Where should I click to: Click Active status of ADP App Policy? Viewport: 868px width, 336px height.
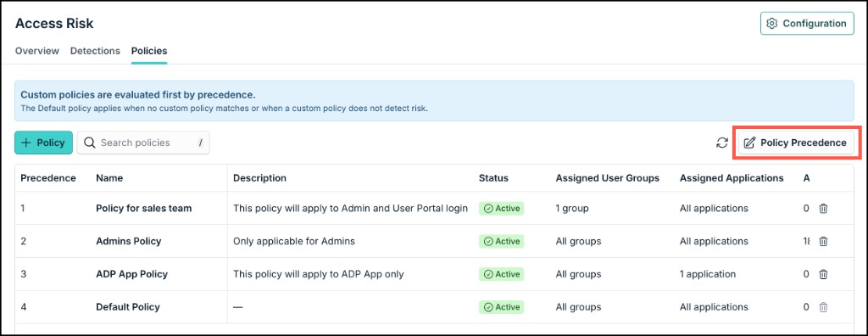502,274
